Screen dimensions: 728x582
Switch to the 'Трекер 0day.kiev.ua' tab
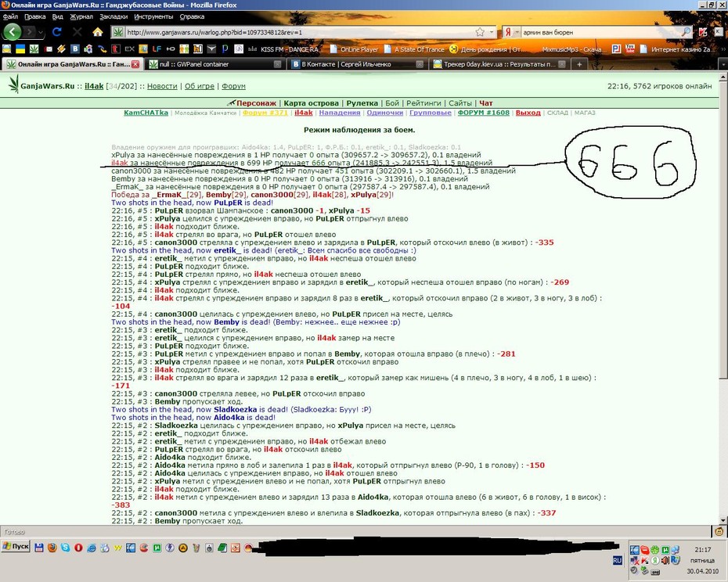[499, 64]
